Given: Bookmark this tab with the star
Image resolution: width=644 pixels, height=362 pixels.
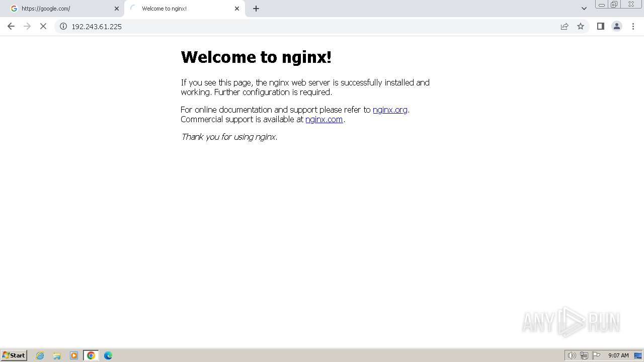Looking at the screenshot, I should (x=581, y=26).
